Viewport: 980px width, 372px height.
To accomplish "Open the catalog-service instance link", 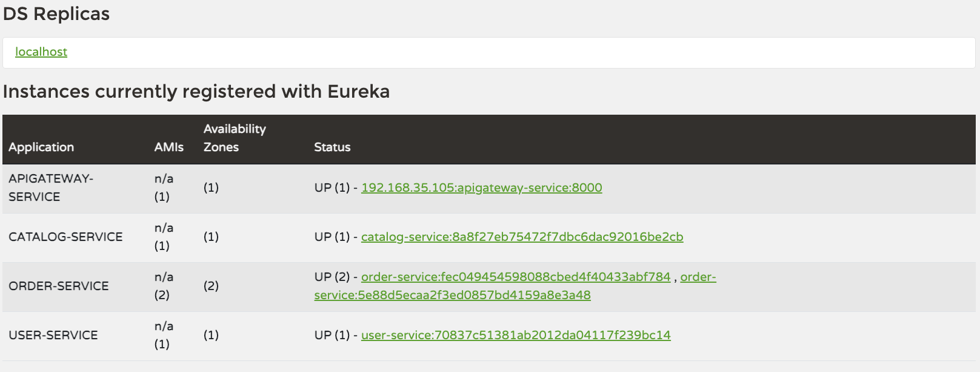I will (x=522, y=237).
